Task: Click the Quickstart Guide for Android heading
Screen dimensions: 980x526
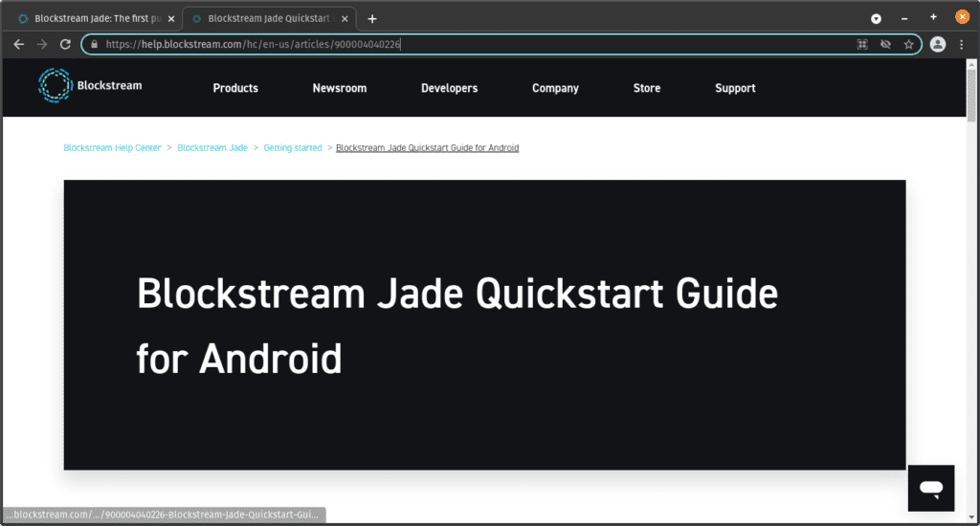Action: pyautogui.click(x=457, y=325)
